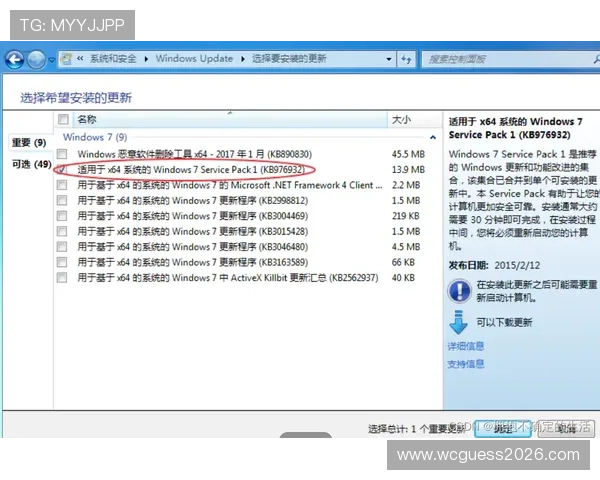The image size is (600, 480).
Task: Select the row text Windows 恶意软件删除工具 x64 KB890830
Action: tap(194, 154)
